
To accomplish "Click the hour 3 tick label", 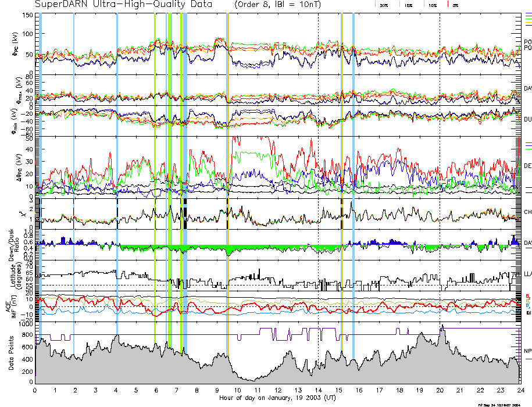I will coord(96,390).
